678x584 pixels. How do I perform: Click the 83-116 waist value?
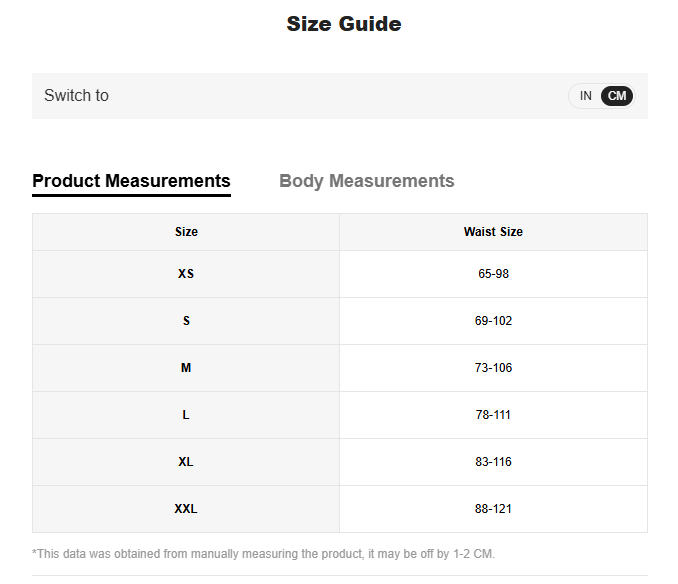pos(493,462)
